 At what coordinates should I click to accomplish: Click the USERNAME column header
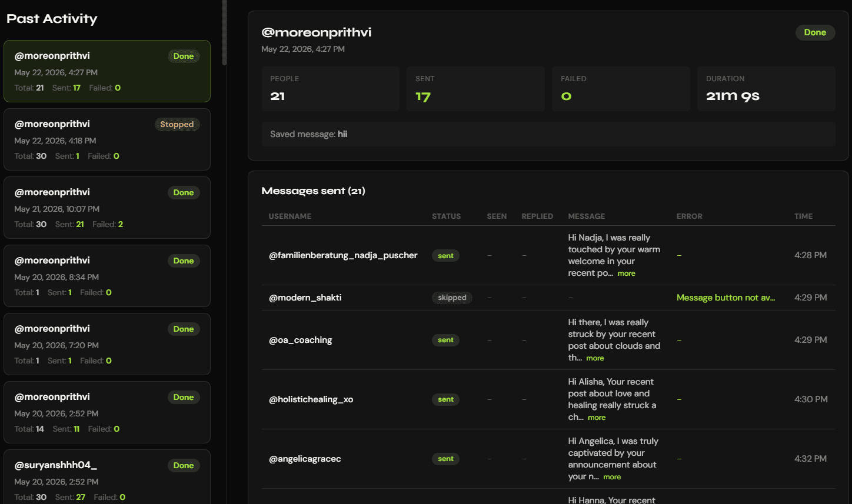point(290,216)
